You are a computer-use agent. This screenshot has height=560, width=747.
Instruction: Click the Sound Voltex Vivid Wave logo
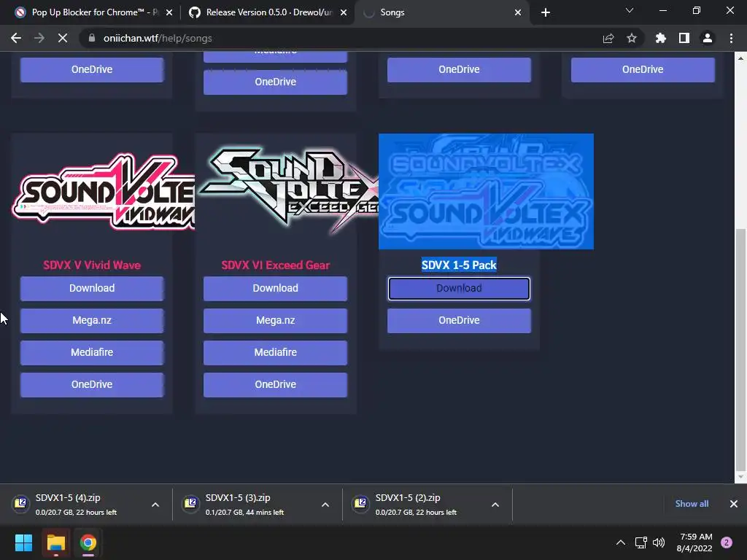(103, 192)
